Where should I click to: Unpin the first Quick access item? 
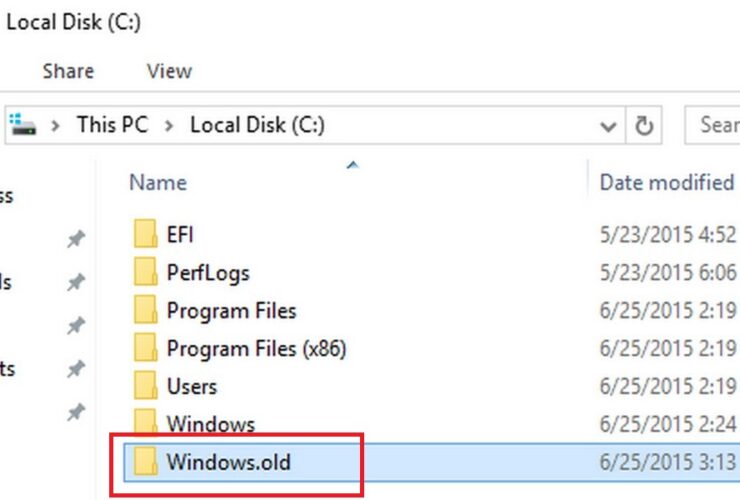pyautogui.click(x=76, y=239)
